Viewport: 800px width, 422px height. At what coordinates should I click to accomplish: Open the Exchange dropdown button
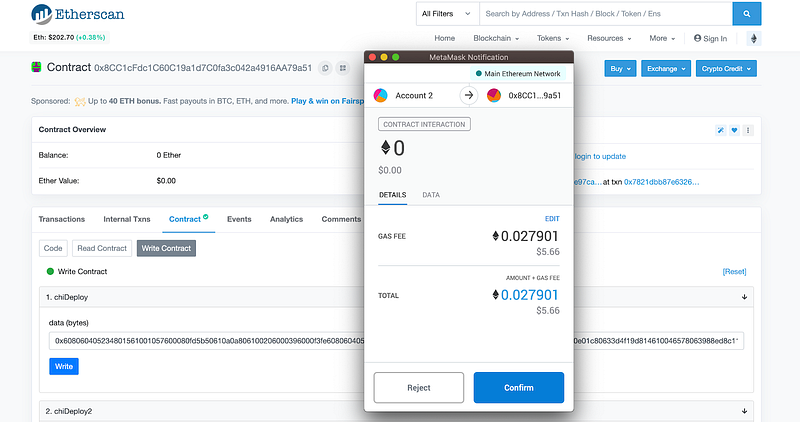[666, 68]
